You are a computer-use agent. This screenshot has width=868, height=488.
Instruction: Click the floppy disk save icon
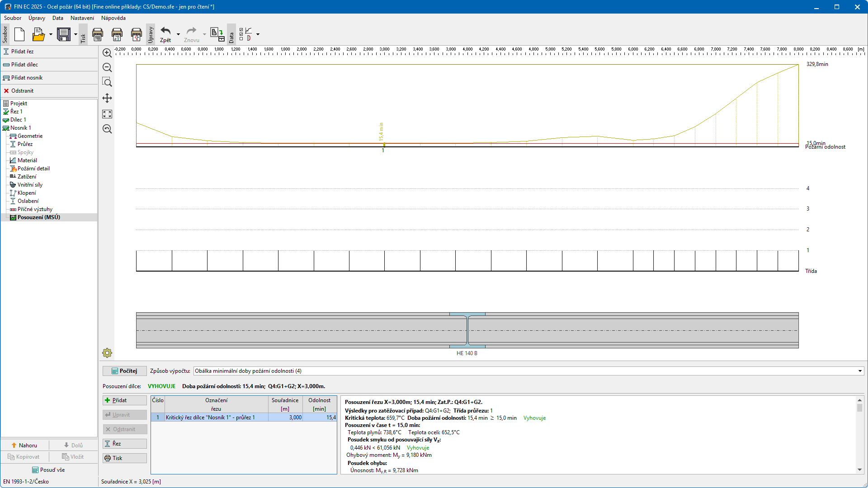point(64,34)
